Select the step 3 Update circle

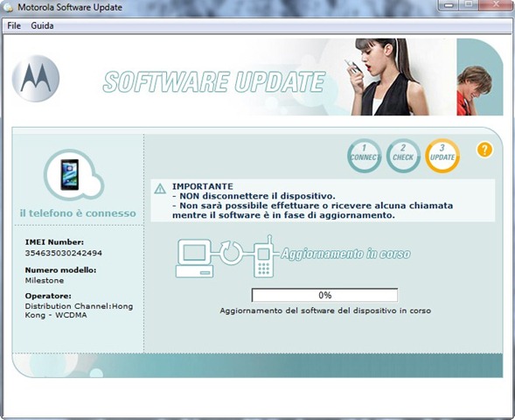click(442, 156)
